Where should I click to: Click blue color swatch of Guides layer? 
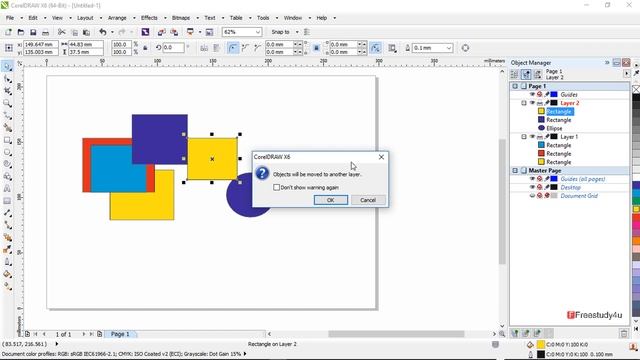tap(554, 94)
